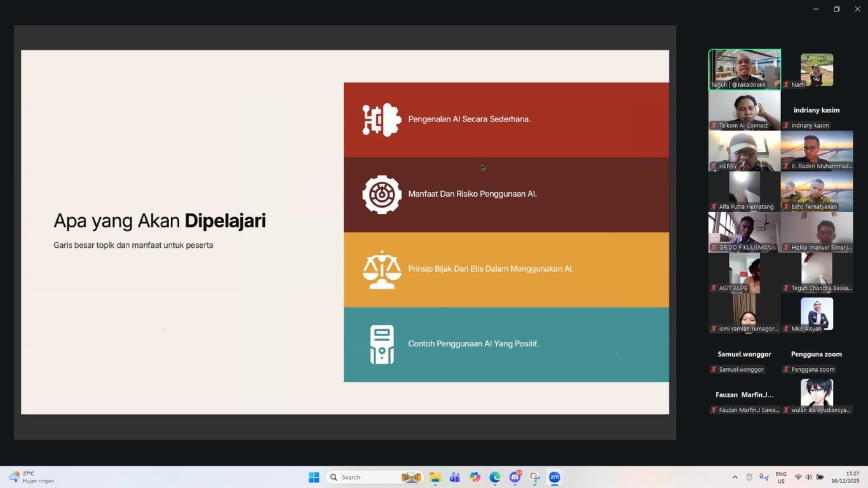Click the large indriany kasim name
The height and width of the screenshot is (488, 868).
(817, 110)
